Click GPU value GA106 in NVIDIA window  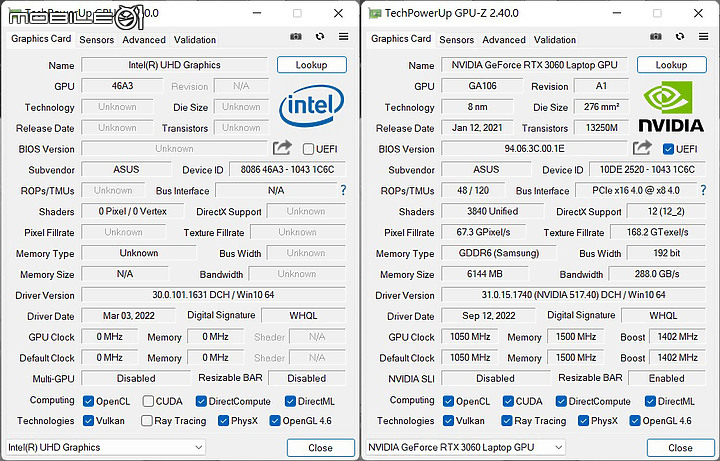[483, 86]
